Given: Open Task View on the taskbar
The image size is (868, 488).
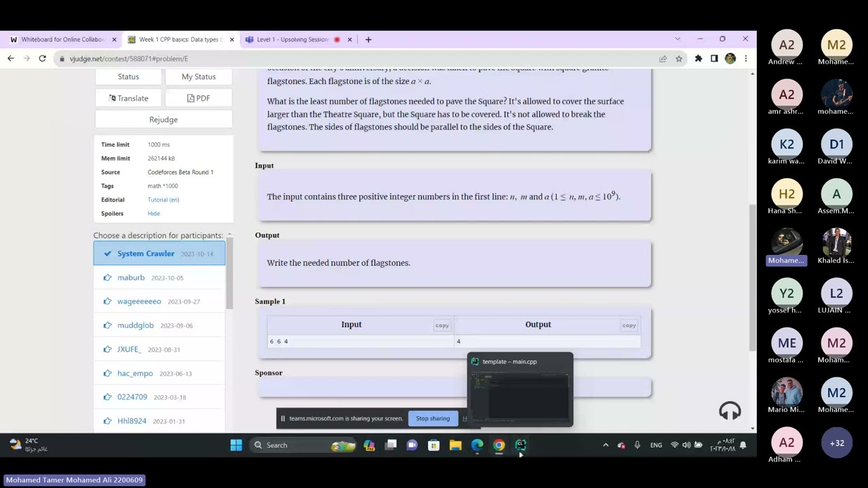Looking at the screenshot, I should (x=391, y=445).
